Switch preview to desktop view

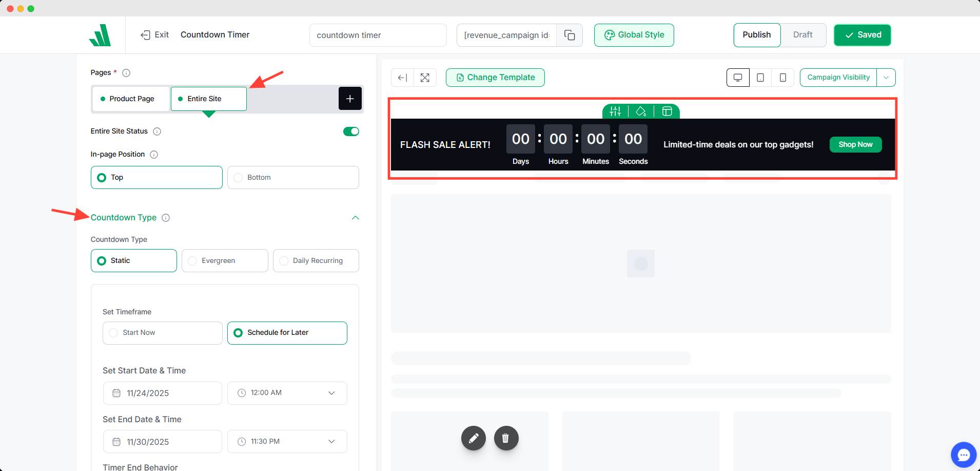(x=738, y=77)
